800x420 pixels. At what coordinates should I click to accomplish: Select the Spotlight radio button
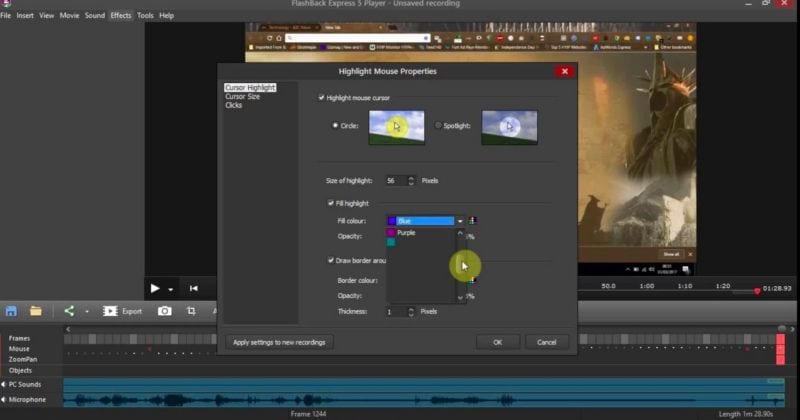[x=438, y=126]
